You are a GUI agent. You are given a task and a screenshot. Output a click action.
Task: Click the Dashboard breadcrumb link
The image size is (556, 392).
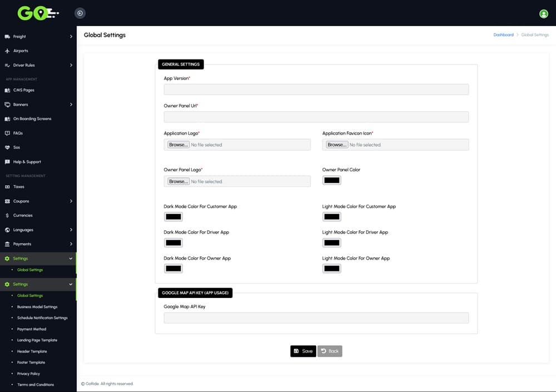[503, 35]
